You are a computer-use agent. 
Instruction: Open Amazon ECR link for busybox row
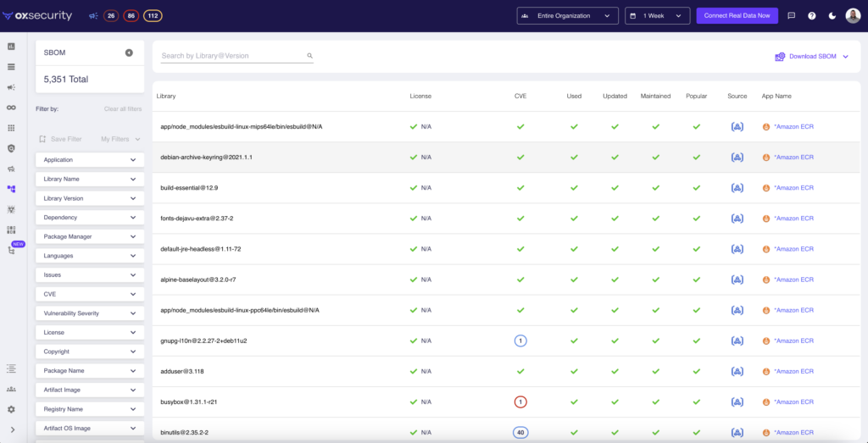pos(794,402)
